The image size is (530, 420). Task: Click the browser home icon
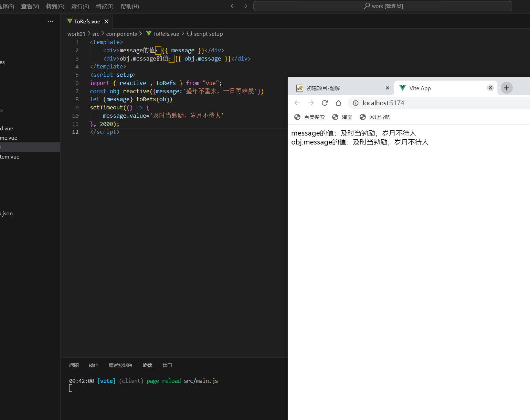(x=338, y=103)
